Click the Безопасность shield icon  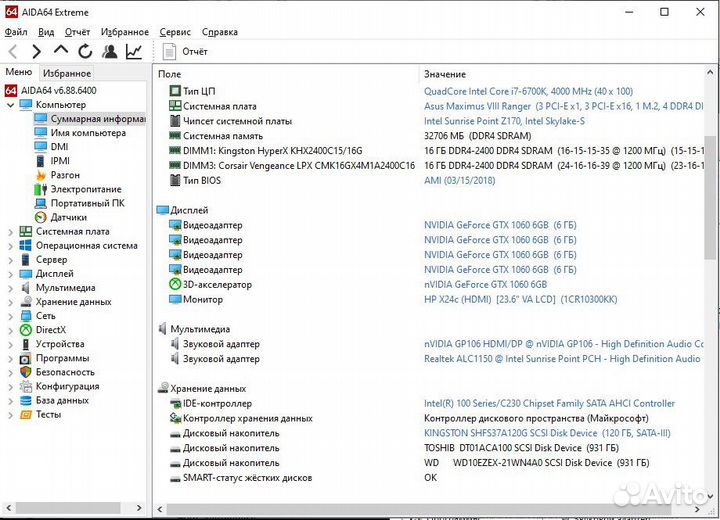(x=26, y=373)
